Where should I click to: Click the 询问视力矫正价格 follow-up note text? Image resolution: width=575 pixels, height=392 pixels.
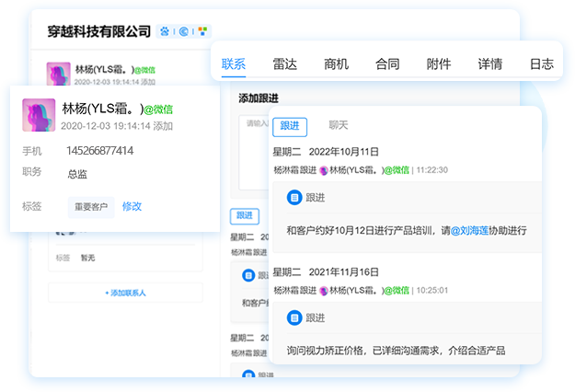[x=396, y=351]
